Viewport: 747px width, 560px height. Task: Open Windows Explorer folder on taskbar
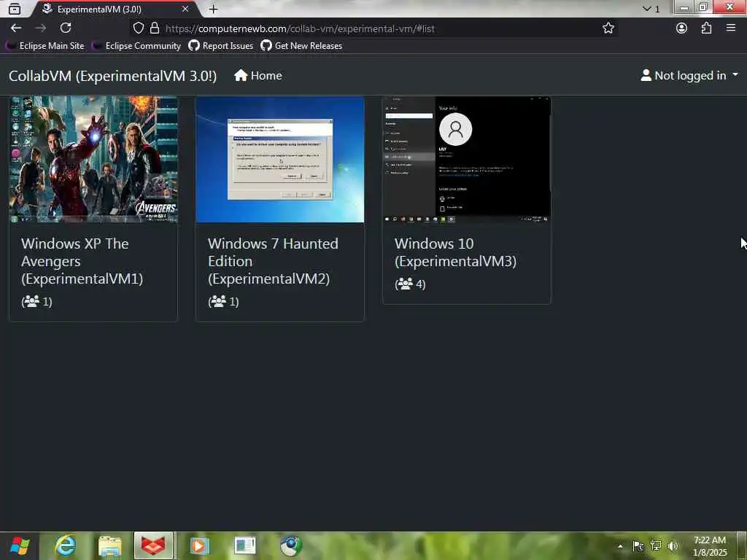pos(110,545)
